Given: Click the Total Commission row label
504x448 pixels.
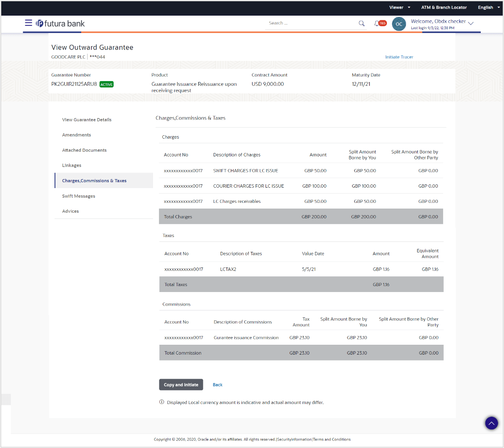Looking at the screenshot, I should (x=183, y=353).
